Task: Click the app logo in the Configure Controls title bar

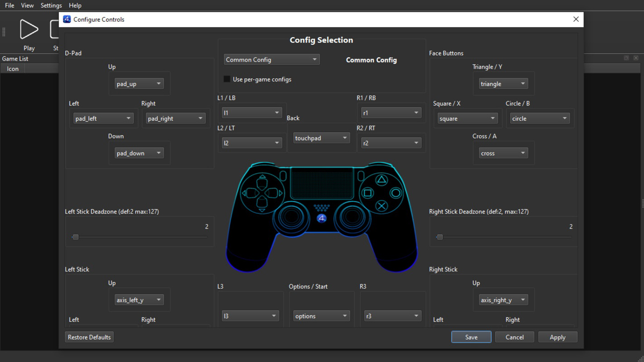Action: [x=67, y=19]
